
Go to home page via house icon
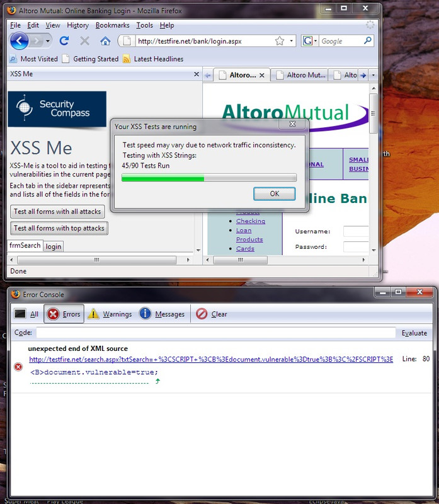click(x=105, y=41)
